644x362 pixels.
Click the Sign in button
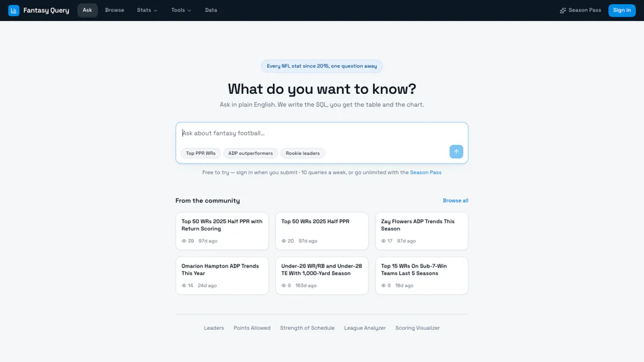pos(622,10)
